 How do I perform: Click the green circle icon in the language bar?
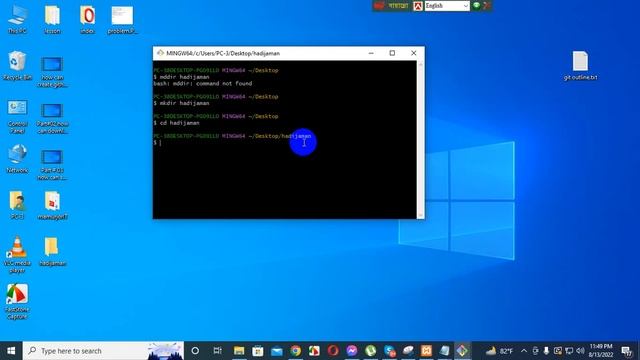click(476, 5)
